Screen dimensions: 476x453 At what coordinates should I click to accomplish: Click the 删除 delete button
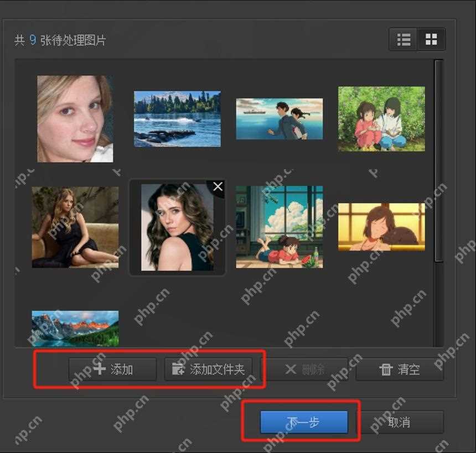(304, 369)
